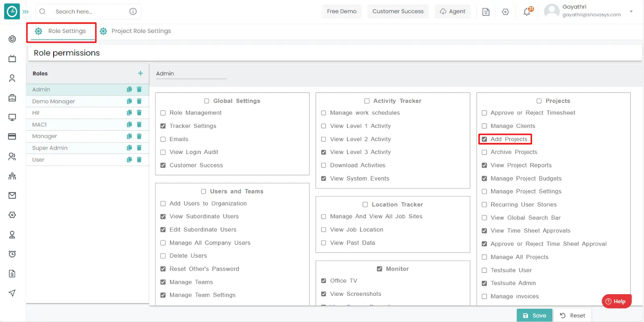Save the role permissions
The height and width of the screenshot is (322, 644).
pyautogui.click(x=534, y=316)
